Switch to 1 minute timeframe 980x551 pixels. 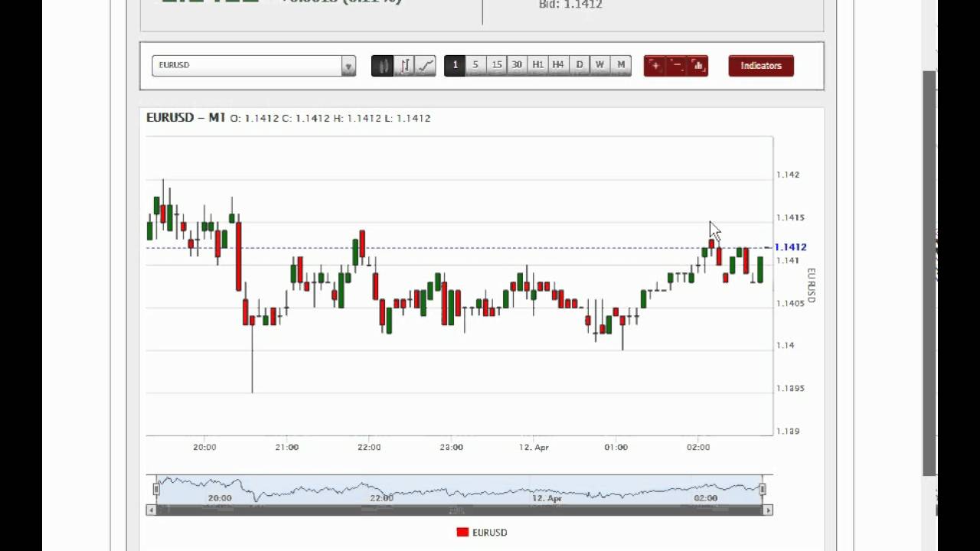pos(455,65)
